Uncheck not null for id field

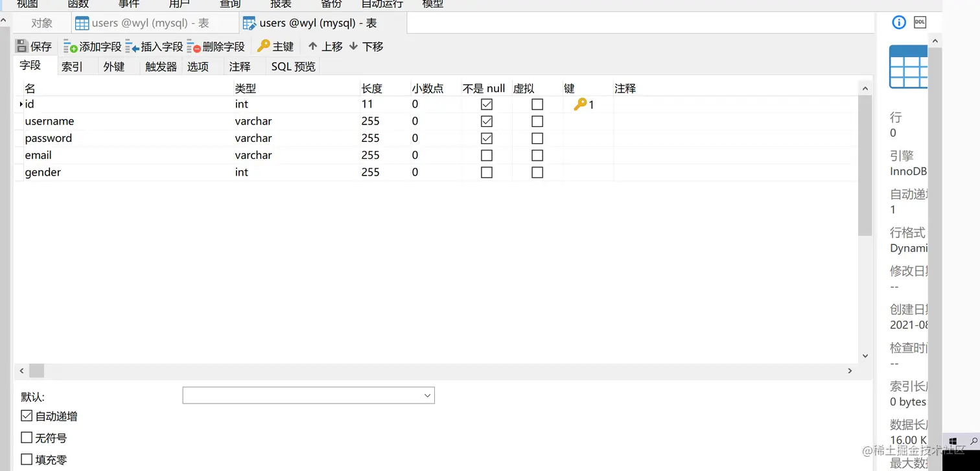(487, 104)
